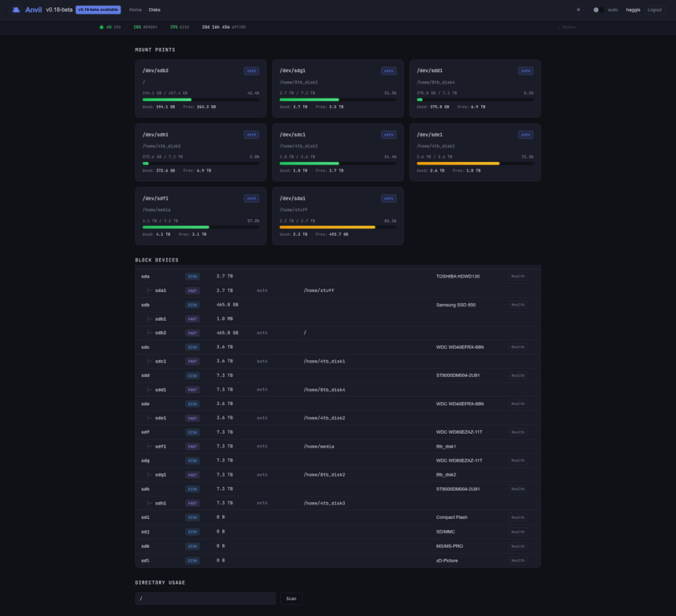Click the directory usage path input field

205,598
